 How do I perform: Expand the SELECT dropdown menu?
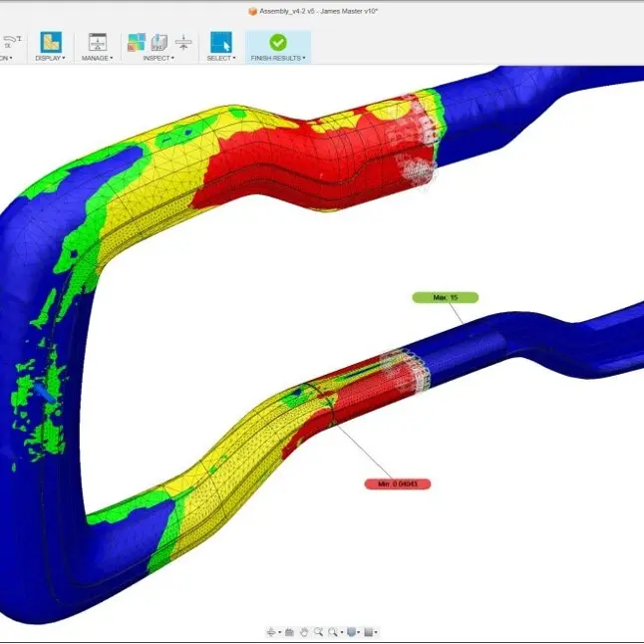(x=221, y=59)
